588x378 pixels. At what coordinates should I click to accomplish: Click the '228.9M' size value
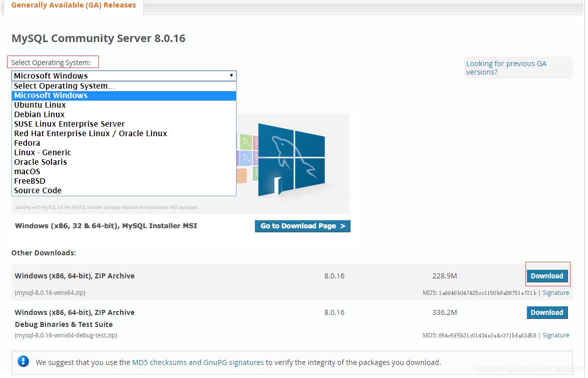444,276
